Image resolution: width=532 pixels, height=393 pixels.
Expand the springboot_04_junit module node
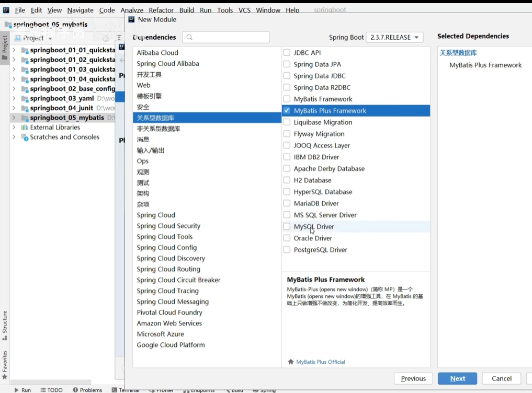(14, 108)
